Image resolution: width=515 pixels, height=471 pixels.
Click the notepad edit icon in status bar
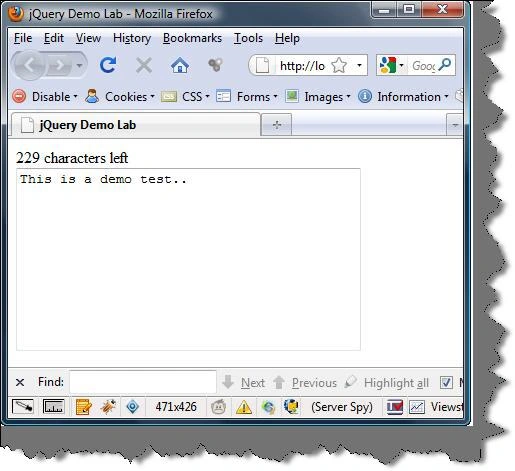(84, 407)
